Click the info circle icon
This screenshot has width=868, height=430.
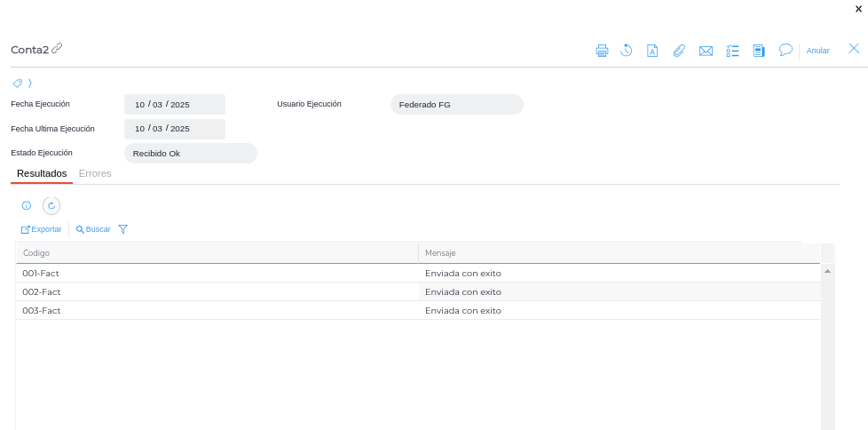(x=27, y=205)
